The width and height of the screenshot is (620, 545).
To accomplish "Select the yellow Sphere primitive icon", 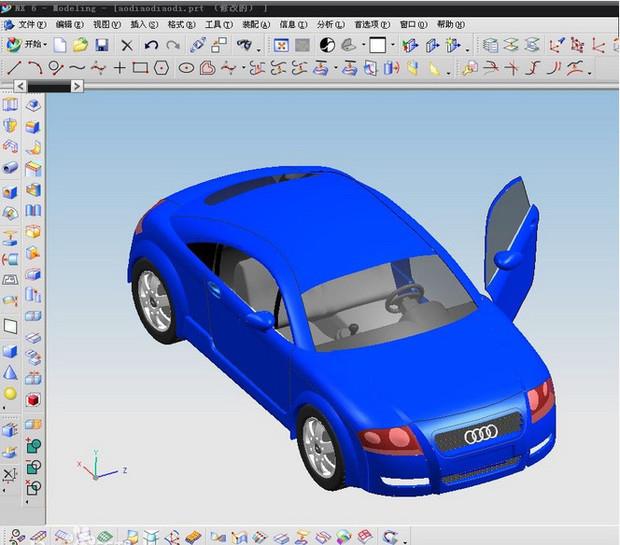I will [10, 393].
